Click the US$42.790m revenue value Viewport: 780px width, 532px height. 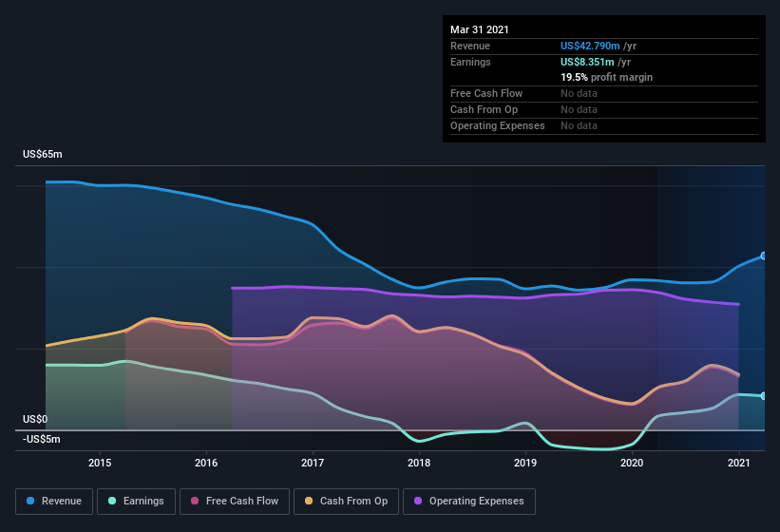pyautogui.click(x=590, y=46)
